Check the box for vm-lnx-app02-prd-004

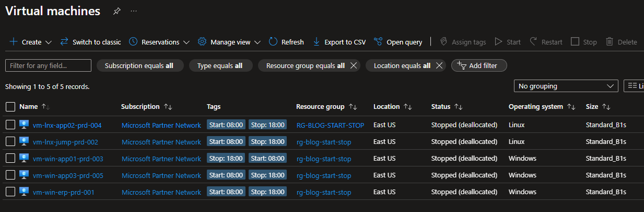[10, 125]
